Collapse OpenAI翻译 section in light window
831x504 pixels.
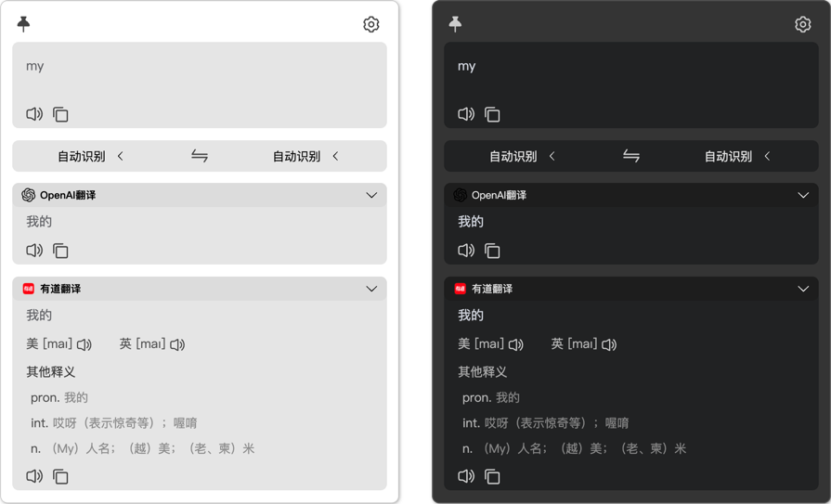(371, 195)
